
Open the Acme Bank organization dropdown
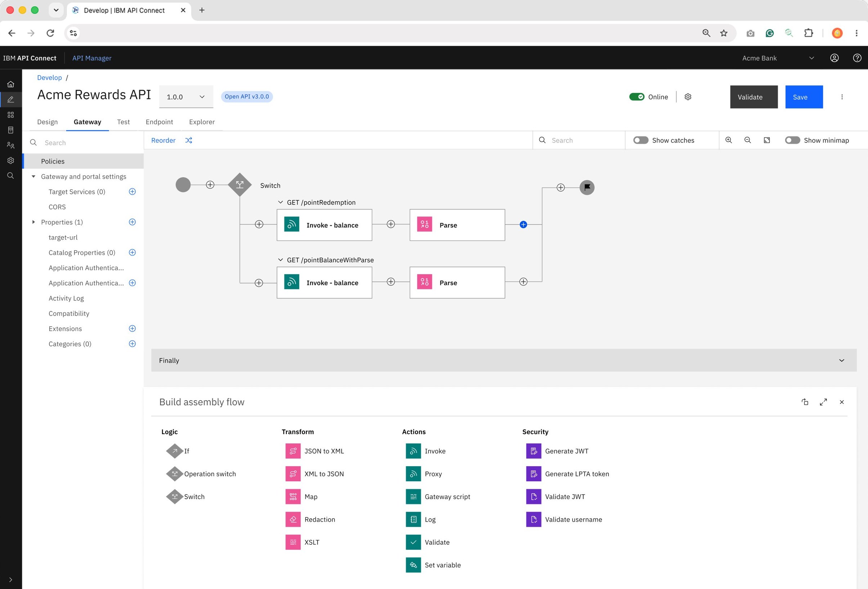pos(778,58)
